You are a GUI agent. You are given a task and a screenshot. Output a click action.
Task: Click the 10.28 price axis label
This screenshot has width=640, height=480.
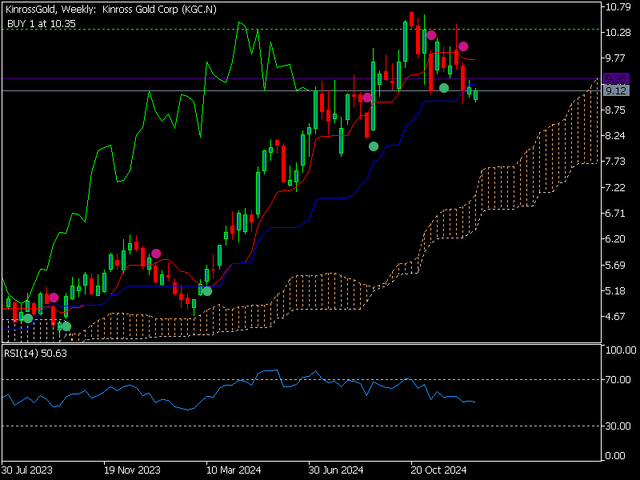[x=619, y=32]
